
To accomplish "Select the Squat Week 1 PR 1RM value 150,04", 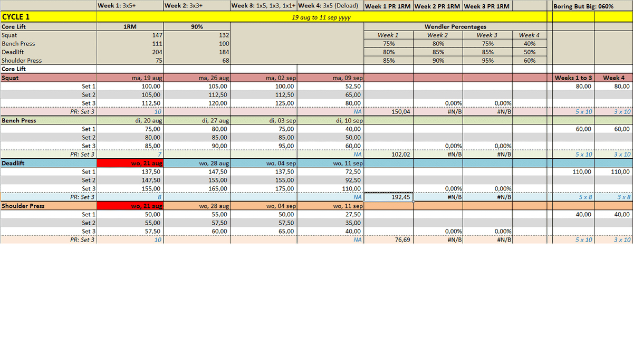I will [388, 112].
